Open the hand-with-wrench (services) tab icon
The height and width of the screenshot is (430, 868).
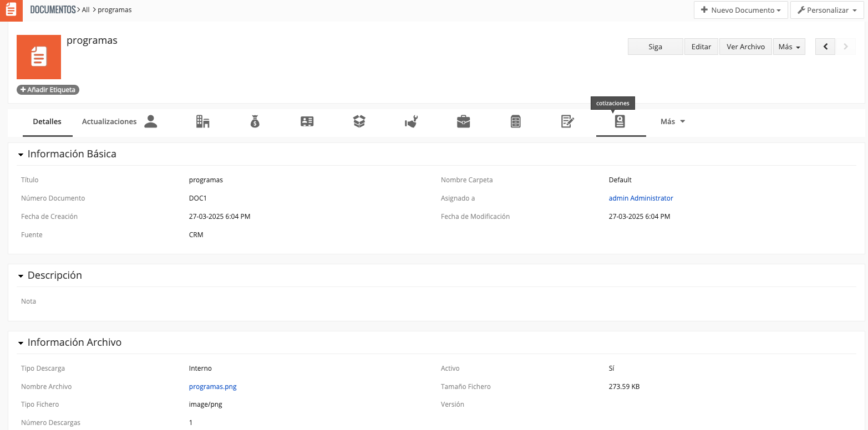coord(411,121)
